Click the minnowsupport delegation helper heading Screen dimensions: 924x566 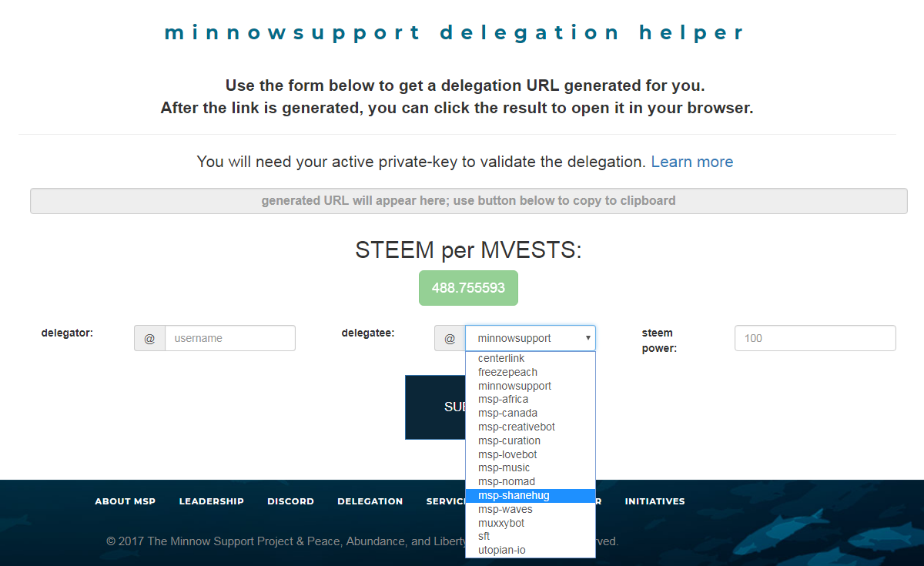(455, 33)
